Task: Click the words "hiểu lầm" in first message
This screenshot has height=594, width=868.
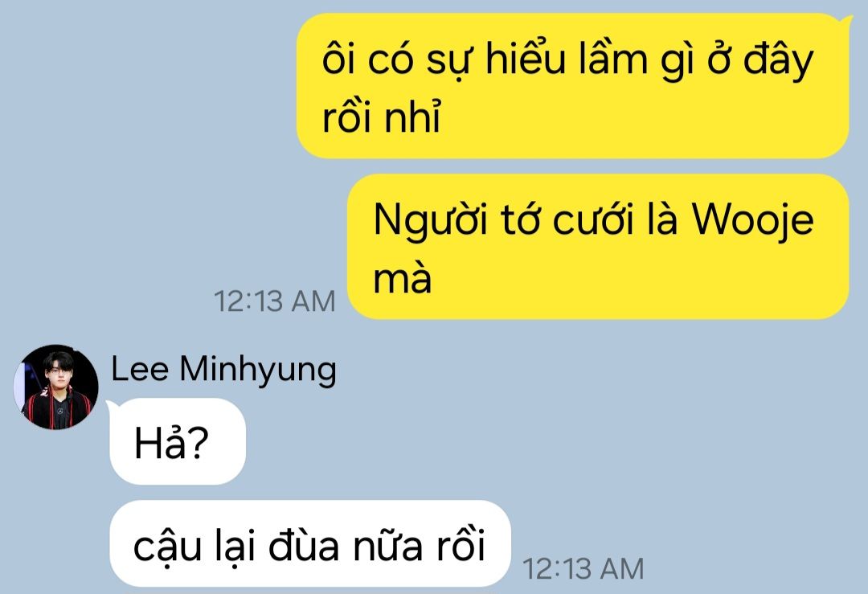Action: click(x=566, y=59)
